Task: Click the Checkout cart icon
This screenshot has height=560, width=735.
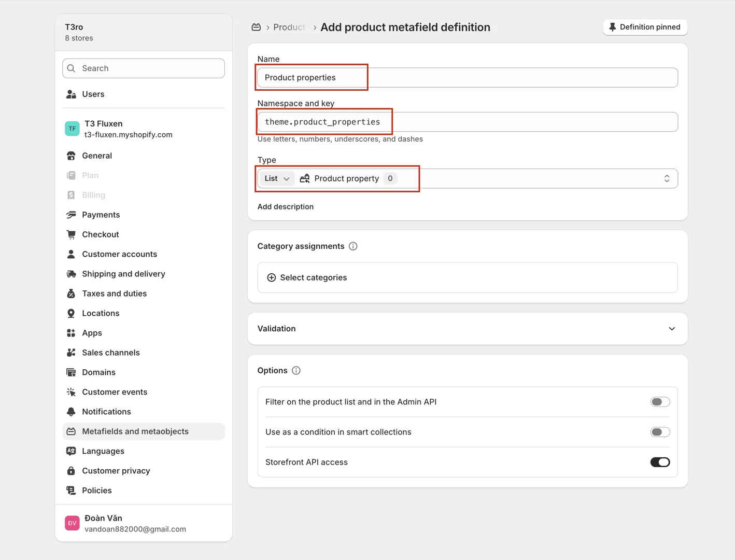Action: 71,234
